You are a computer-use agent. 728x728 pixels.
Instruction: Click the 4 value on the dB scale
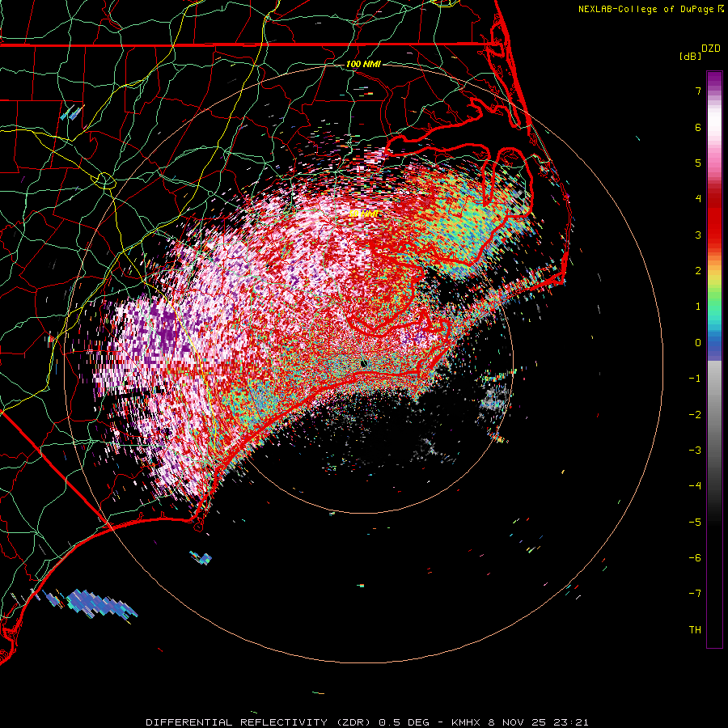tap(698, 199)
